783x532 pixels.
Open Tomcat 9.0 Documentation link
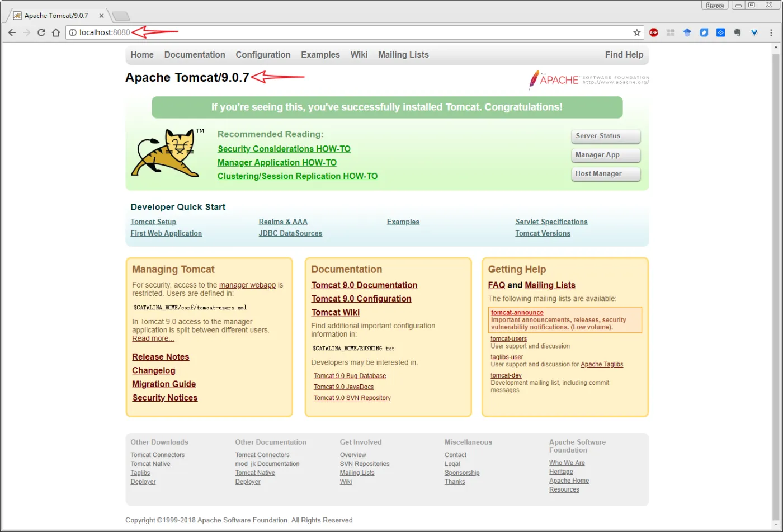coord(364,285)
